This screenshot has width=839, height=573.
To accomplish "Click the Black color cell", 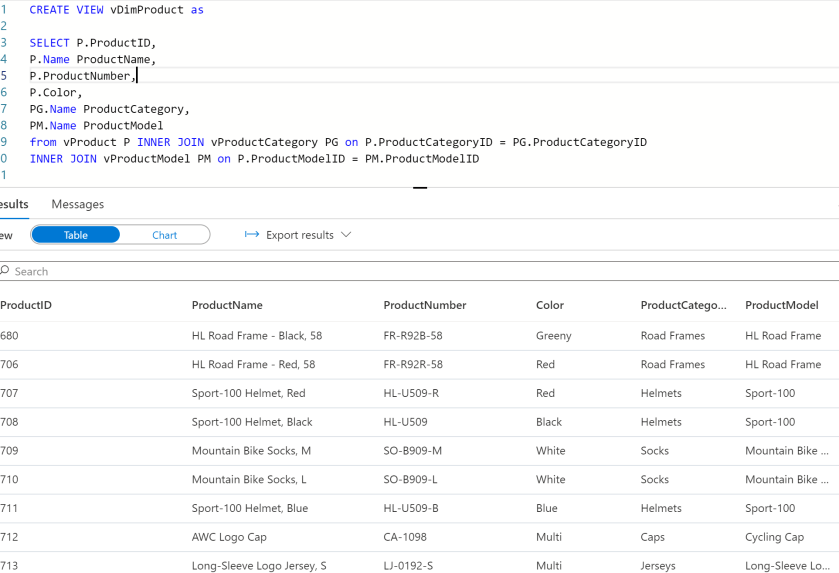I will click(x=549, y=422).
